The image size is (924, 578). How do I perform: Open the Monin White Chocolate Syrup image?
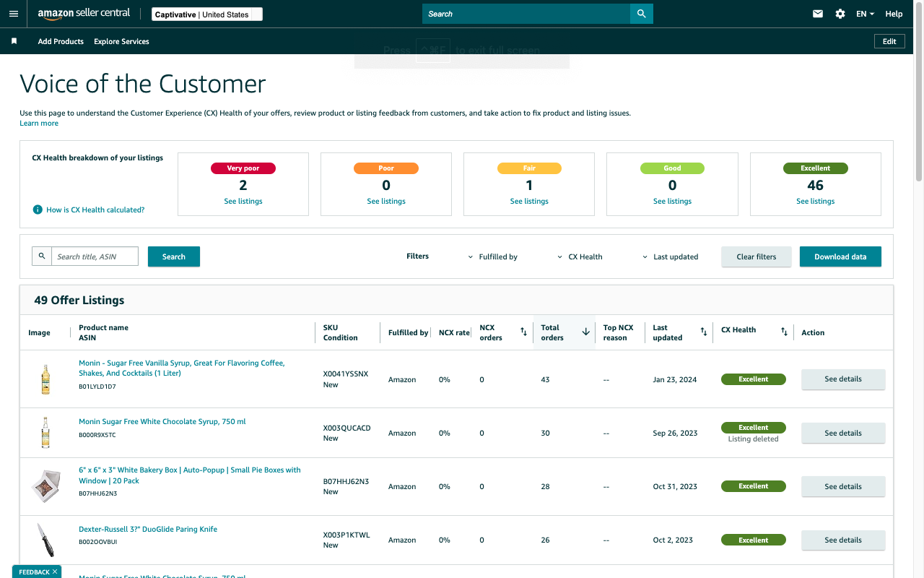(45, 433)
